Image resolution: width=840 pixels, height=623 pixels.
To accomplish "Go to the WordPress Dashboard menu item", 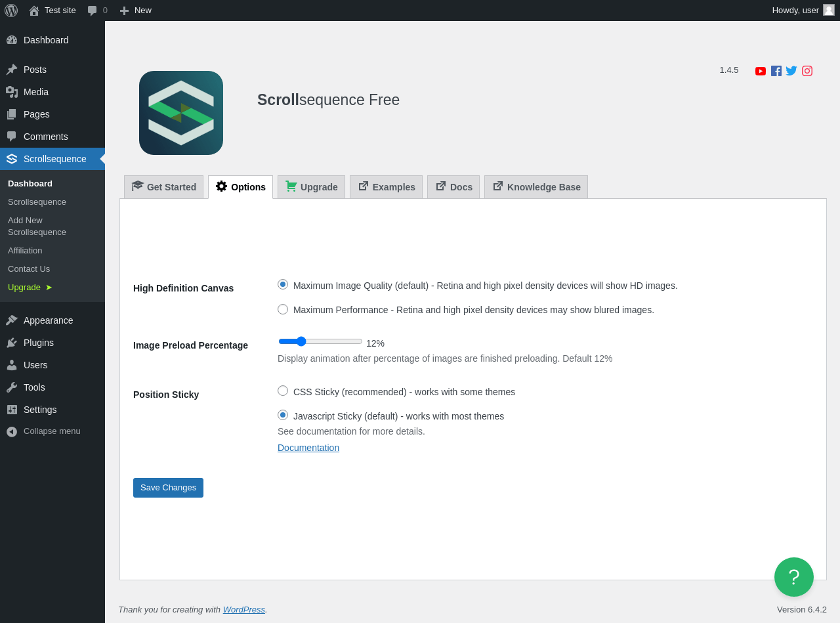I will pos(52,40).
